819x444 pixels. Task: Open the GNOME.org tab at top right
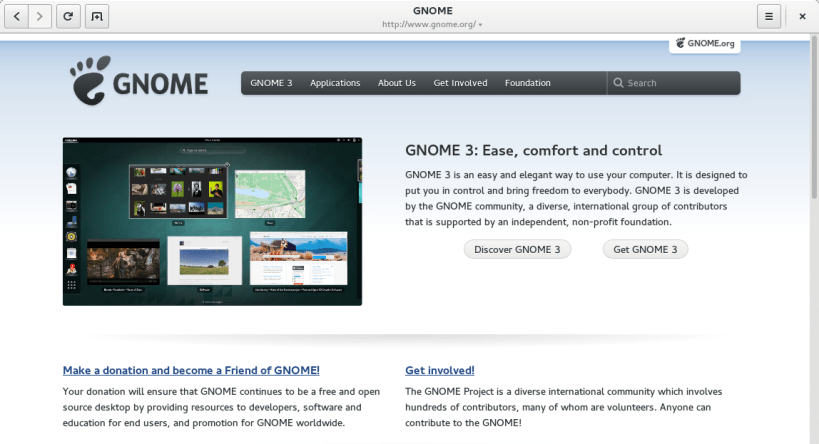point(705,43)
